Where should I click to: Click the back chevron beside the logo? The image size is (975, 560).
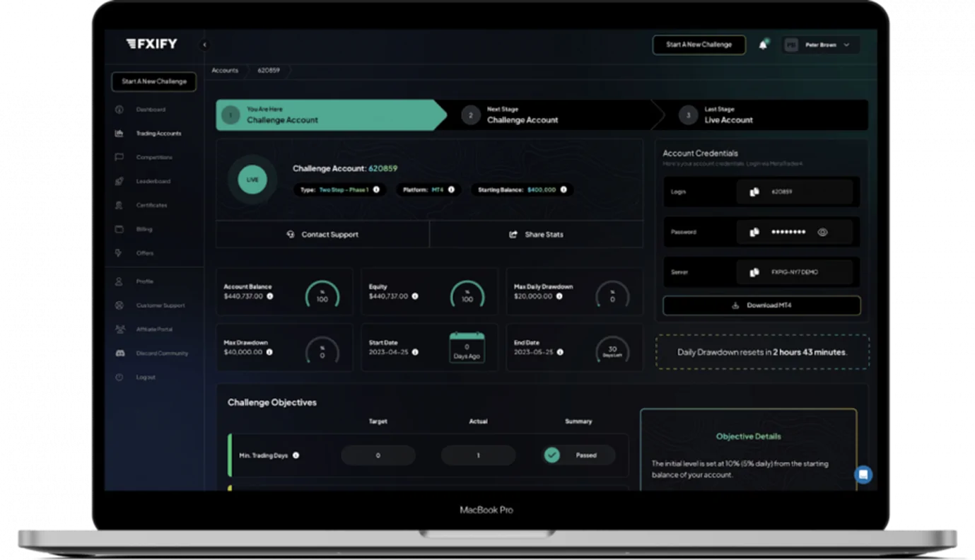[x=204, y=44]
